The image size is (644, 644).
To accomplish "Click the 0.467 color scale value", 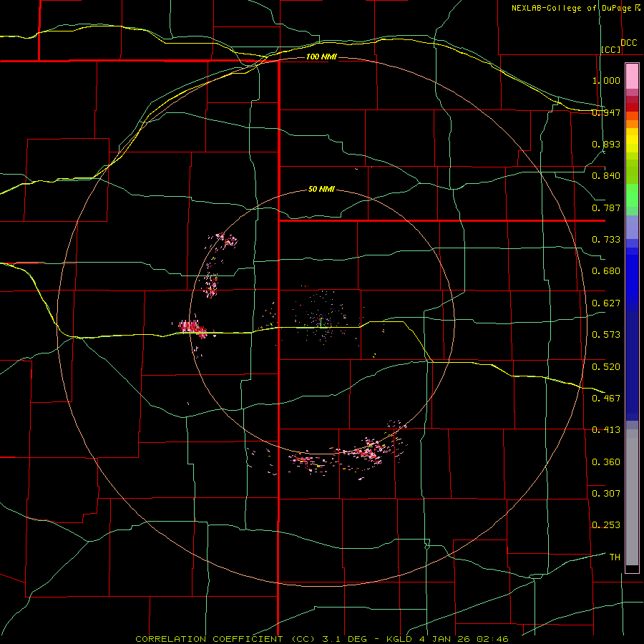I will tap(606, 398).
